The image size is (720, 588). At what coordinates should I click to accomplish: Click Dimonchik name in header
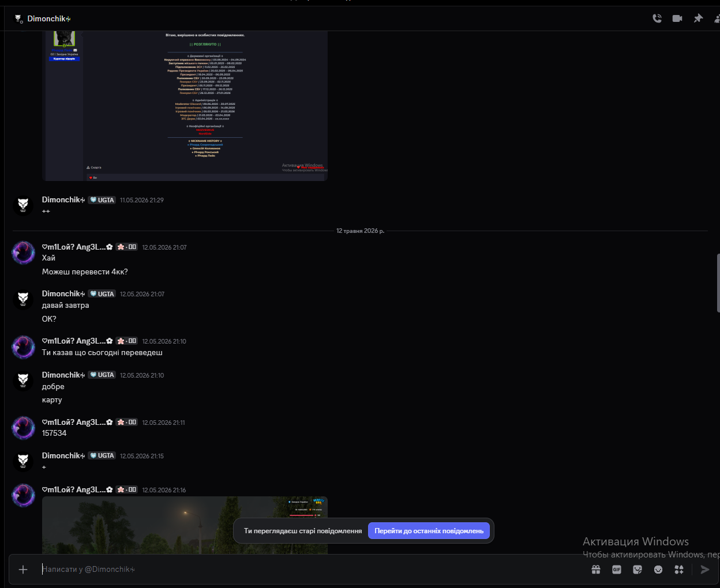(49, 18)
